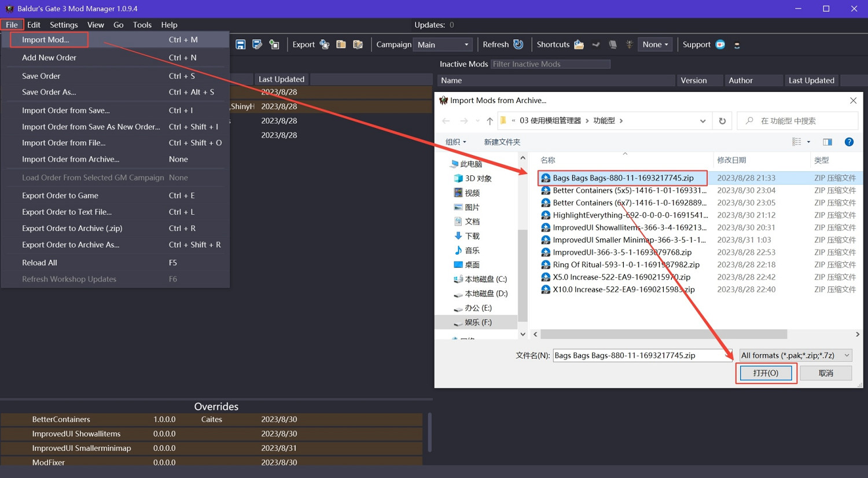Open the Tools menu
The width and height of the screenshot is (868, 478).
coord(142,25)
